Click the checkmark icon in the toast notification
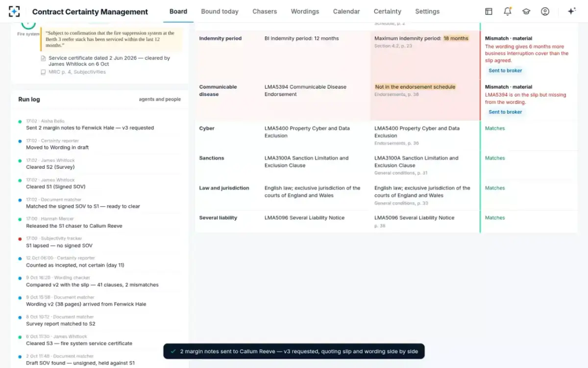 (x=173, y=351)
